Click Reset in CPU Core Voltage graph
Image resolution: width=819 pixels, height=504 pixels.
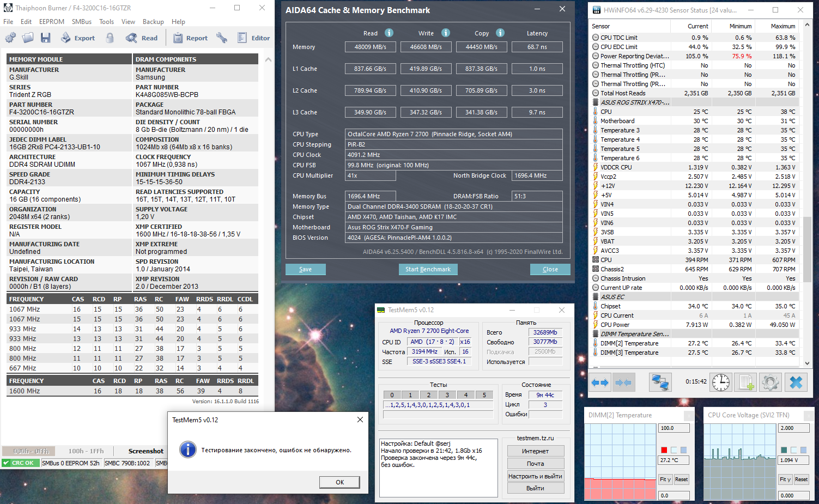(x=802, y=479)
